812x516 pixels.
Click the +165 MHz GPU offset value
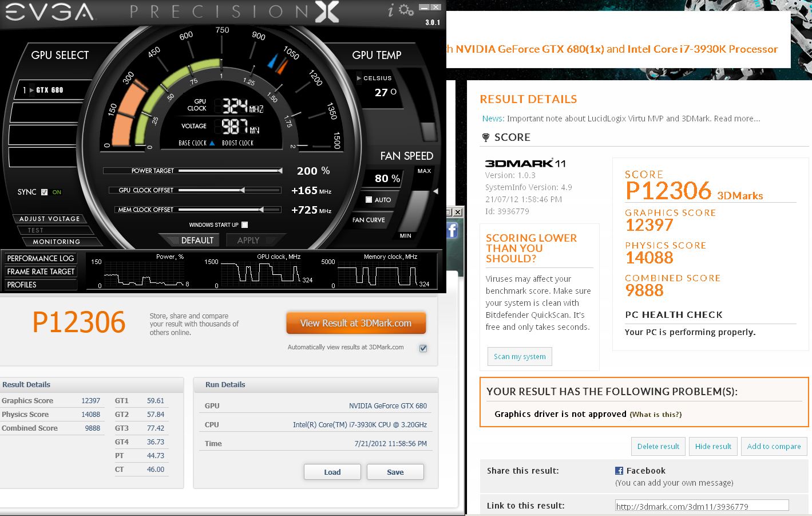pyautogui.click(x=311, y=191)
